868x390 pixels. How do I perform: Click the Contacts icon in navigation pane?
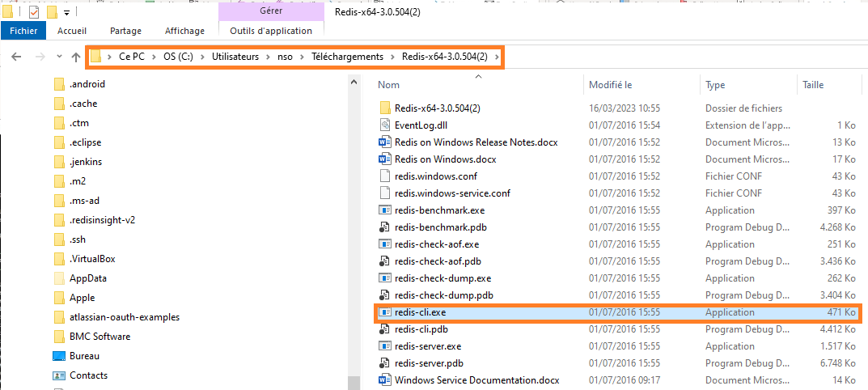click(58, 375)
